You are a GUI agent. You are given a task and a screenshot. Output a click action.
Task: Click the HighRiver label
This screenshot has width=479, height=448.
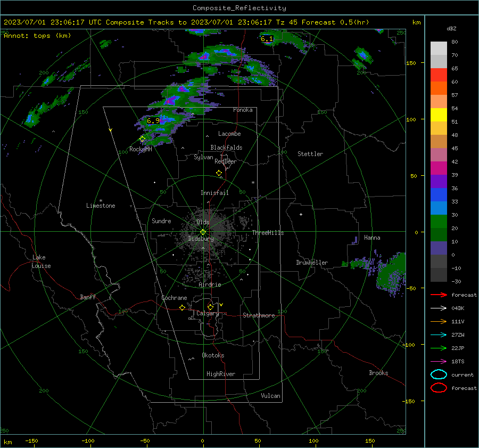click(x=221, y=374)
